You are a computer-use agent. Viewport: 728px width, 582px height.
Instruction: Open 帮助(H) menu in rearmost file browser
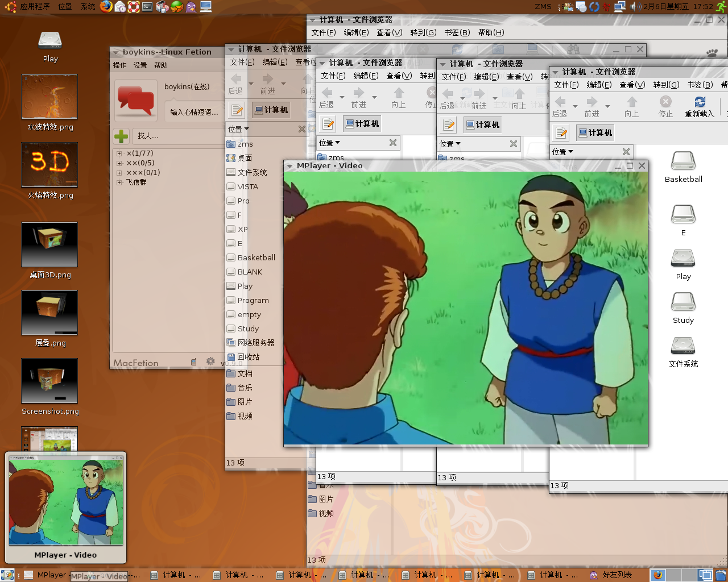pos(491,32)
